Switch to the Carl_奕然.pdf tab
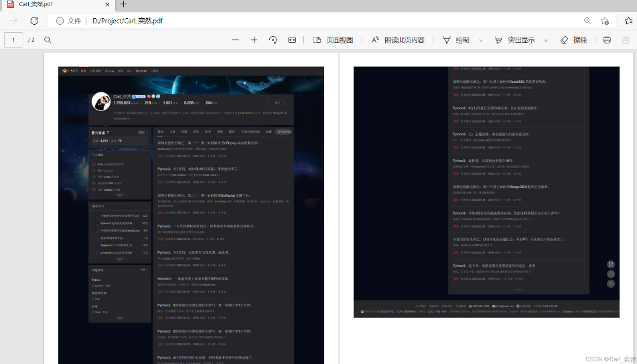The height and width of the screenshot is (364, 637). tap(57, 5)
